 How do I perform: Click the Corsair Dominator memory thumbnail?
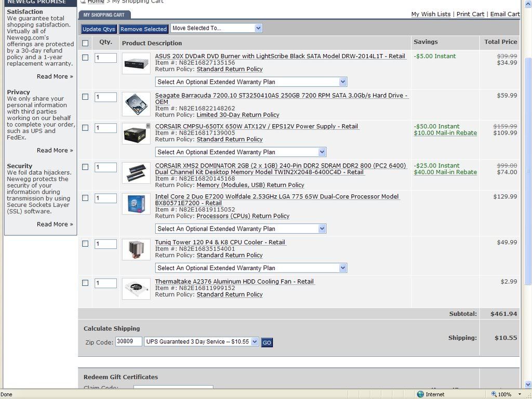136,173
